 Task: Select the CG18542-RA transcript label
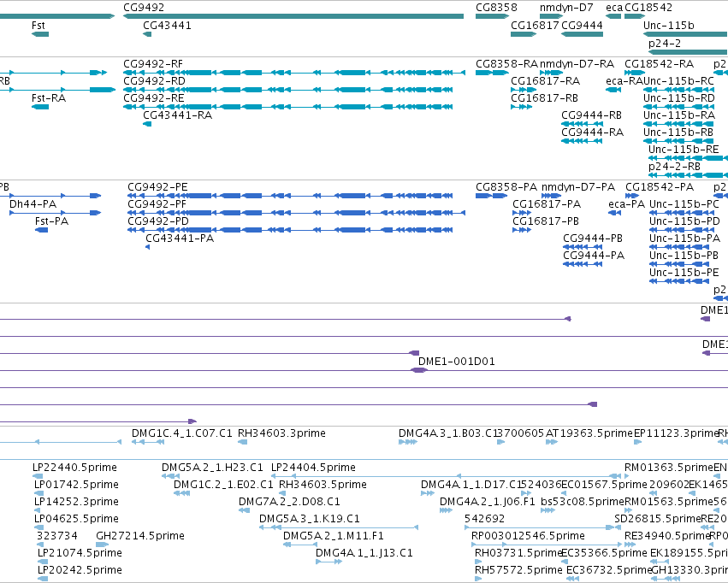tap(660, 64)
